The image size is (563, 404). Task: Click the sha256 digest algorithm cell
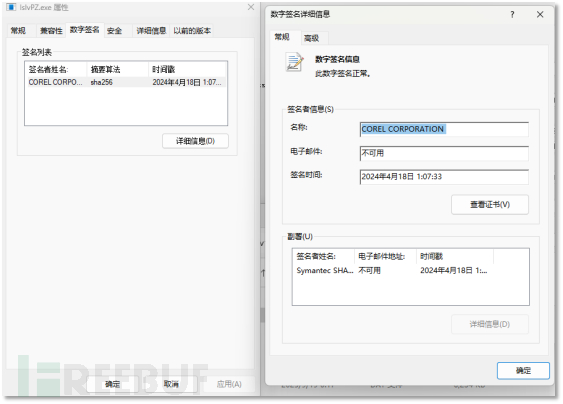coord(102,82)
